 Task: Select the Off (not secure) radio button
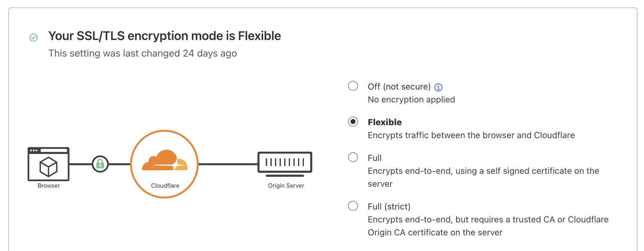[x=353, y=86]
